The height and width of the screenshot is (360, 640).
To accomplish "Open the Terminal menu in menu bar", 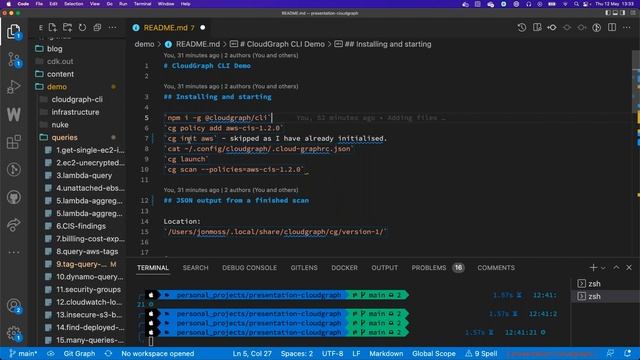I will [x=142, y=4].
